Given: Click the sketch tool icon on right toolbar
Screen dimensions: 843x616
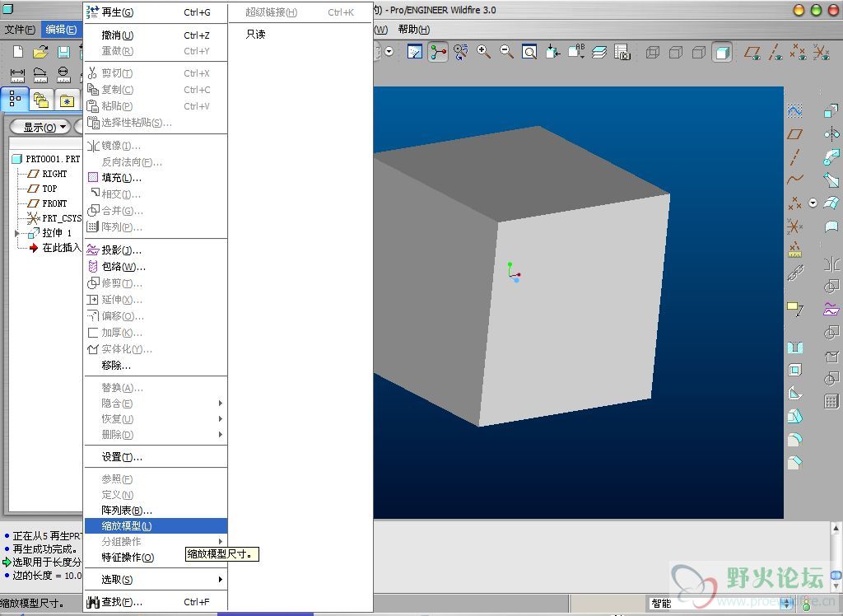Looking at the screenshot, I should [x=795, y=111].
